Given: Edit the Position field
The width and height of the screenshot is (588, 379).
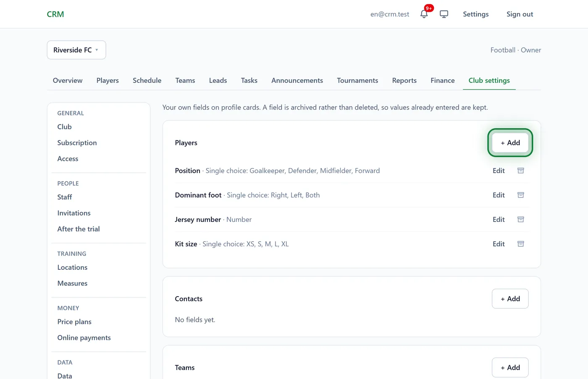Looking at the screenshot, I should (499, 171).
